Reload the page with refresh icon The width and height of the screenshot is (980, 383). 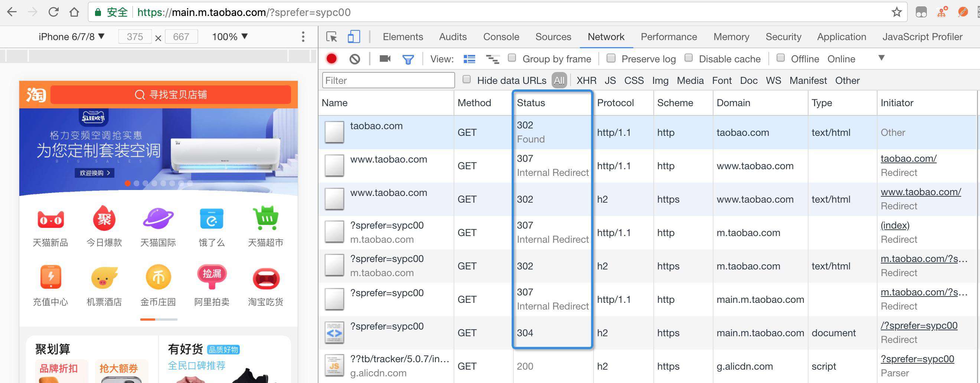tap(53, 12)
